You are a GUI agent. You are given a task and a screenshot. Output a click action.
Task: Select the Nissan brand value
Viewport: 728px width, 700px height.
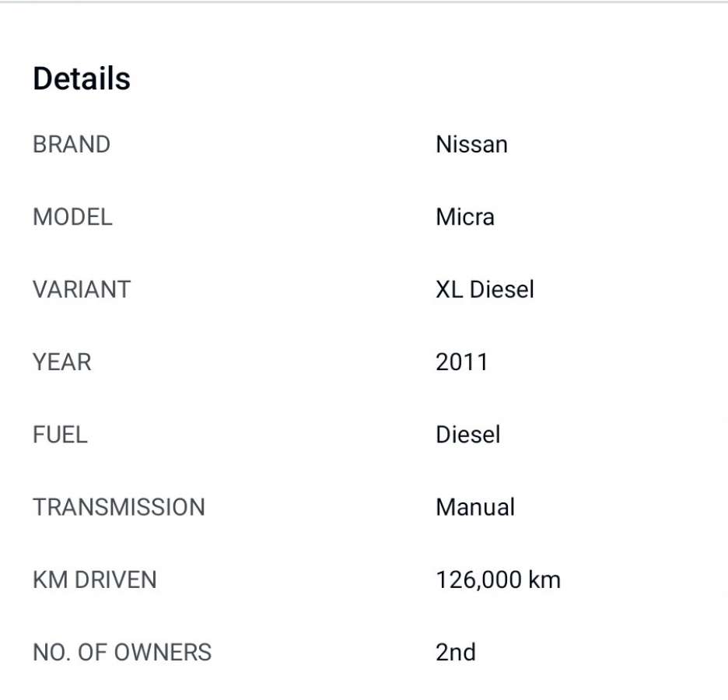pyautogui.click(x=471, y=145)
